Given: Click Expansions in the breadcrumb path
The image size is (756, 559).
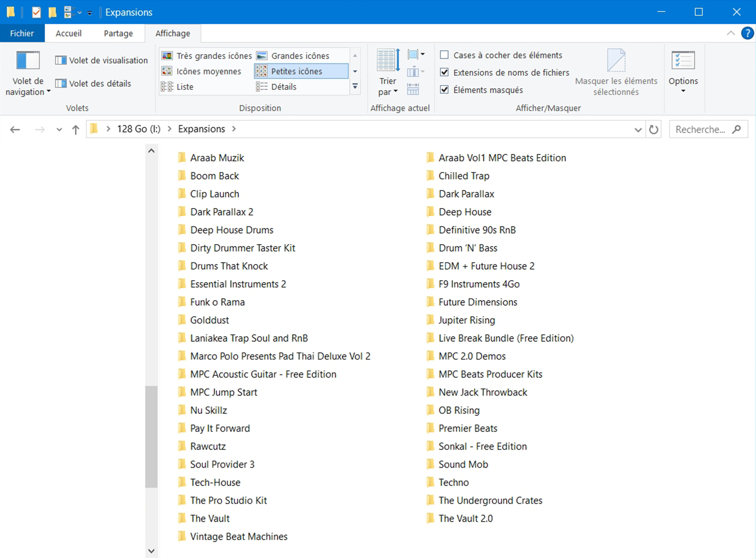Looking at the screenshot, I should click(201, 129).
